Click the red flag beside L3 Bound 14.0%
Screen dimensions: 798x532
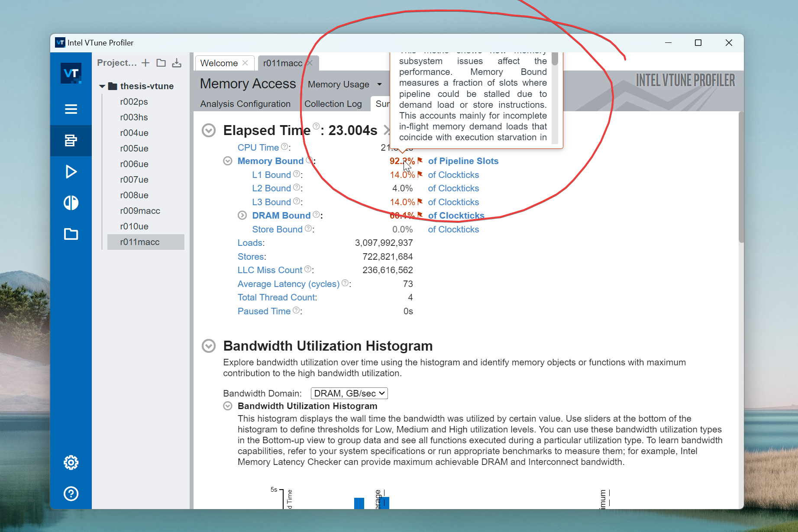tap(420, 202)
